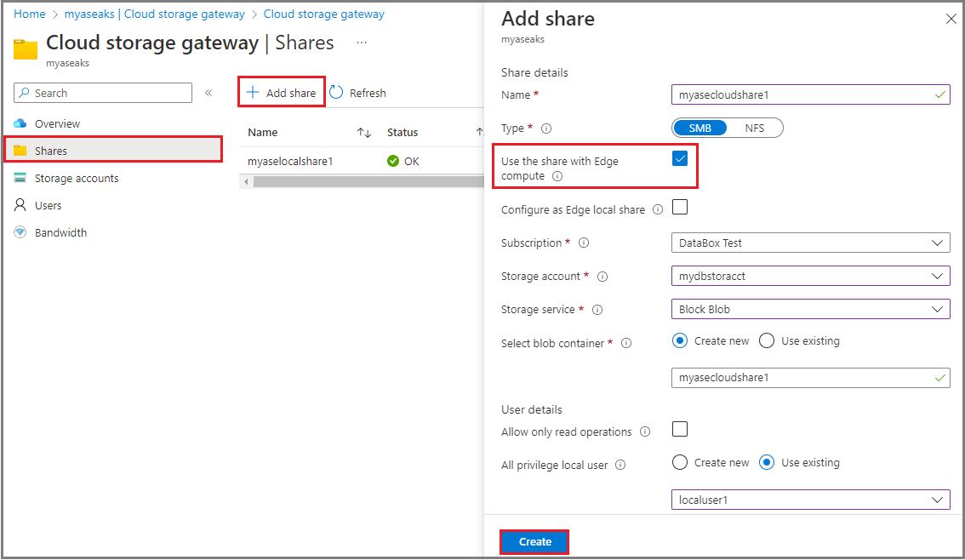Screen dimensions: 965x560
Task: Open the Bandwidth section icon
Action: coord(19,232)
